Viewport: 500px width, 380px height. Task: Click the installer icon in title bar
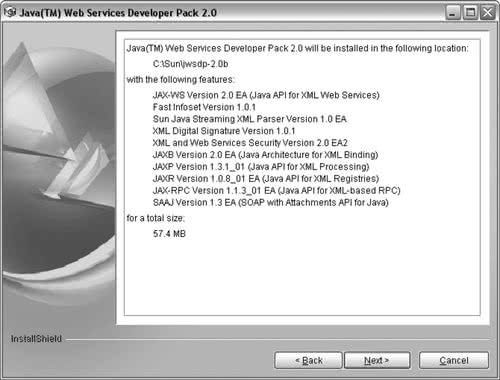(10, 12)
